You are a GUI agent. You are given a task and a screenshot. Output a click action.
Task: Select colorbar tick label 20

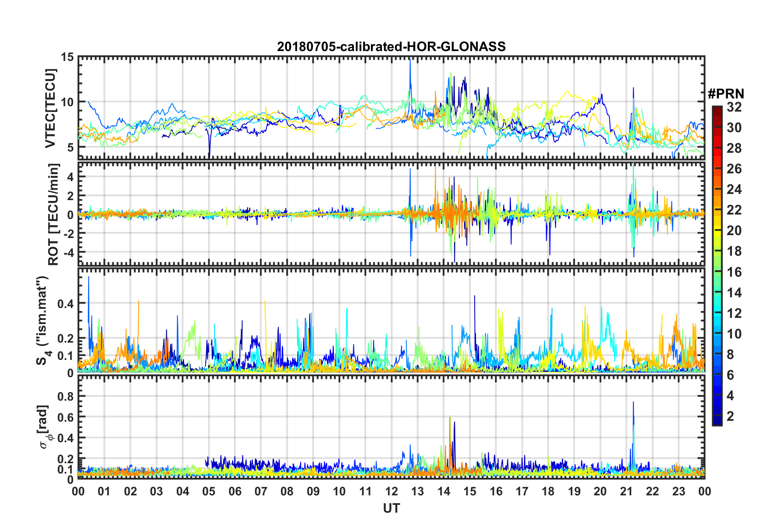[x=734, y=231]
